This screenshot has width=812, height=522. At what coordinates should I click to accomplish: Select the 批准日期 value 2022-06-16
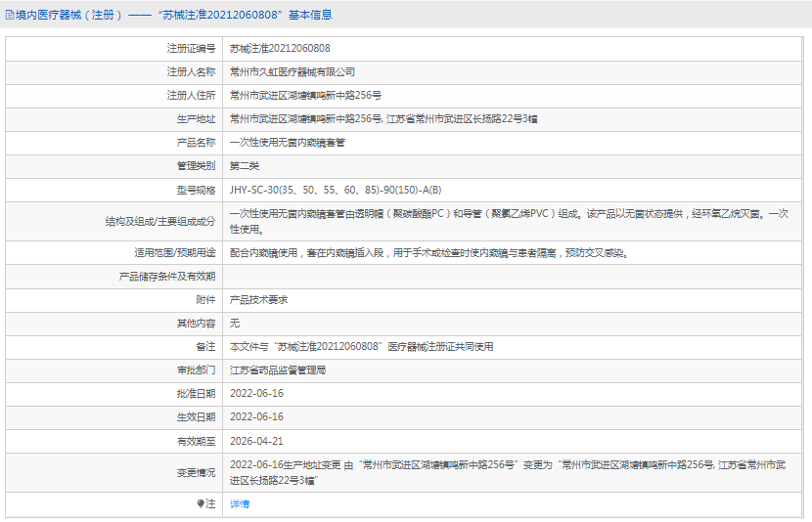(257, 394)
